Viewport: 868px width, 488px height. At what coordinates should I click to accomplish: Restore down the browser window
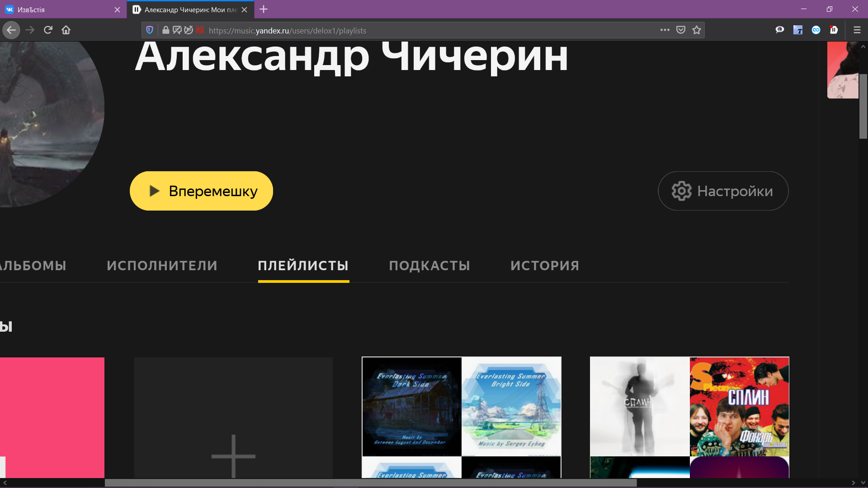[x=830, y=9]
